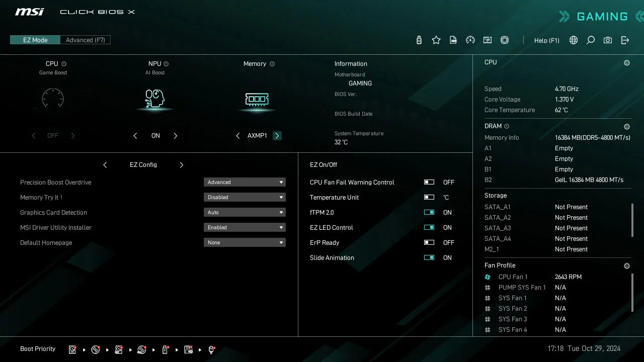Show info tooltip next to Memory label
The width and height of the screenshot is (644, 362).
[x=272, y=64]
